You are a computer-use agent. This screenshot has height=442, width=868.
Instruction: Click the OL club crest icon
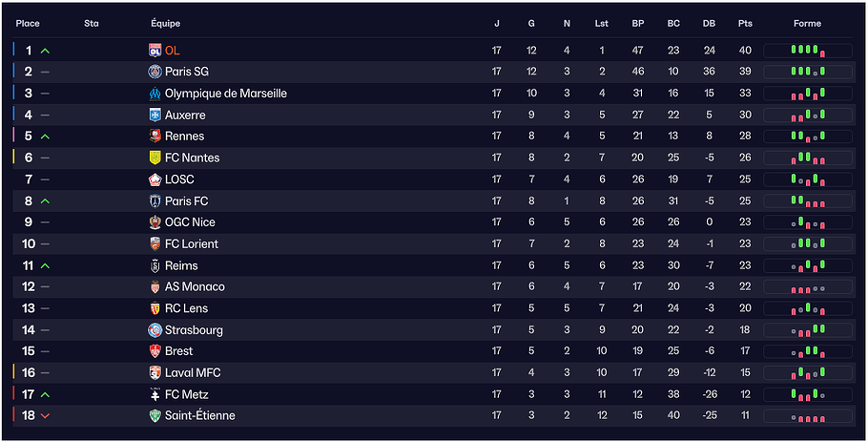click(155, 51)
